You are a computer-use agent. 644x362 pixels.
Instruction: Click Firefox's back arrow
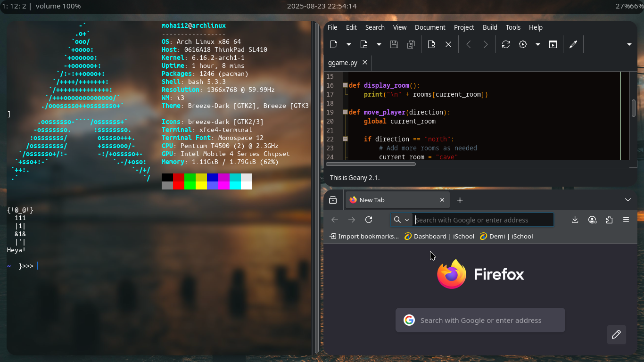coord(335,220)
